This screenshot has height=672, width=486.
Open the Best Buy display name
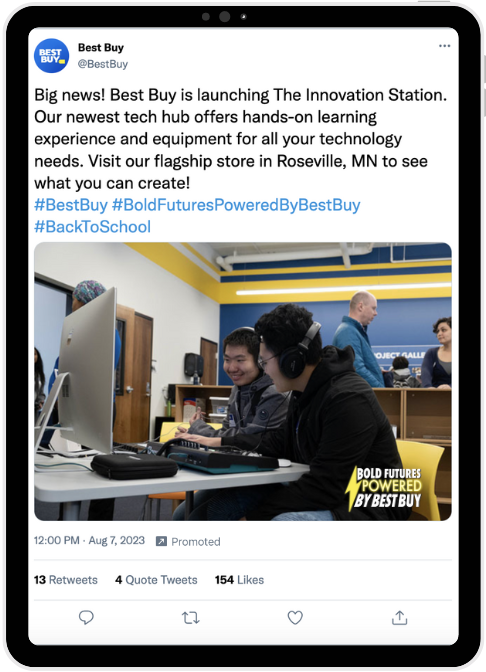point(101,48)
